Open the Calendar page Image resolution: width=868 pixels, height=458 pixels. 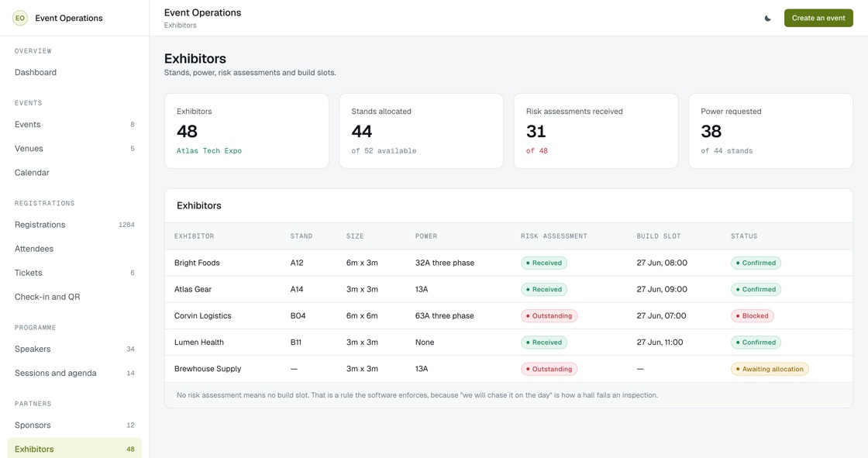click(74, 173)
